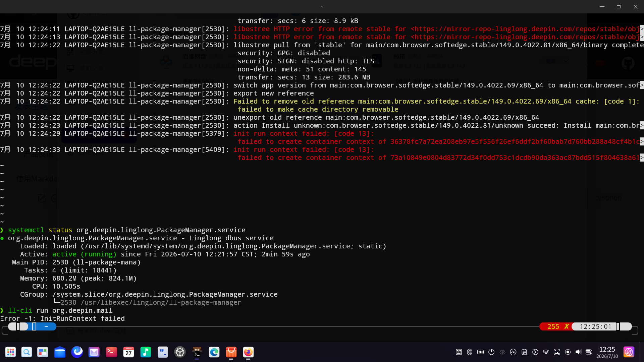This screenshot has height=362, width=644.
Task: Open the Wi-Fi network tray icon
Action: (546, 352)
